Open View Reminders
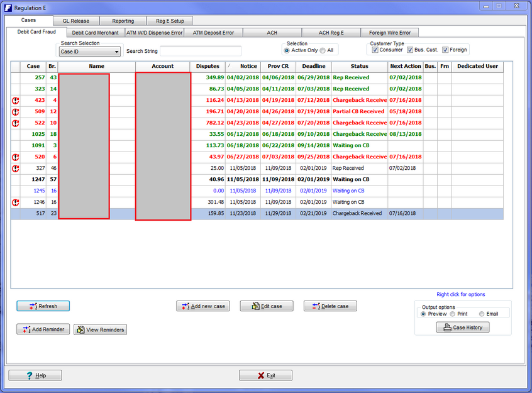532x393 pixels. [x=100, y=329]
